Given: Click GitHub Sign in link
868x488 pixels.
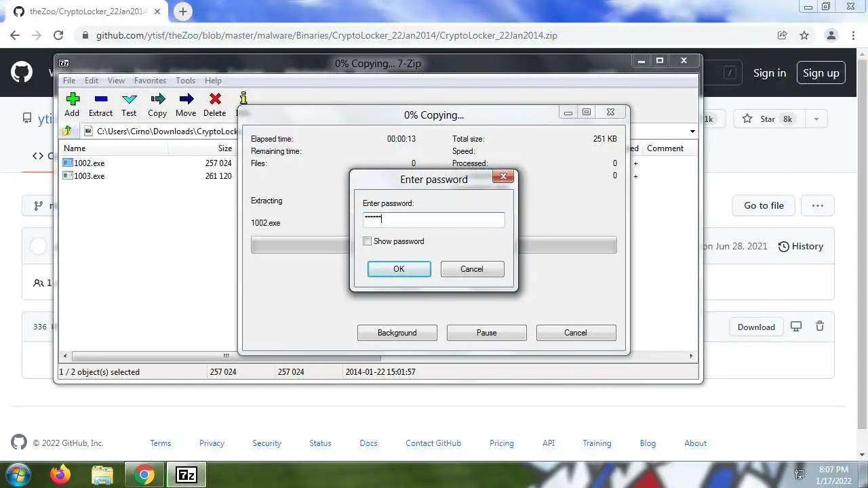Looking at the screenshot, I should [x=770, y=73].
